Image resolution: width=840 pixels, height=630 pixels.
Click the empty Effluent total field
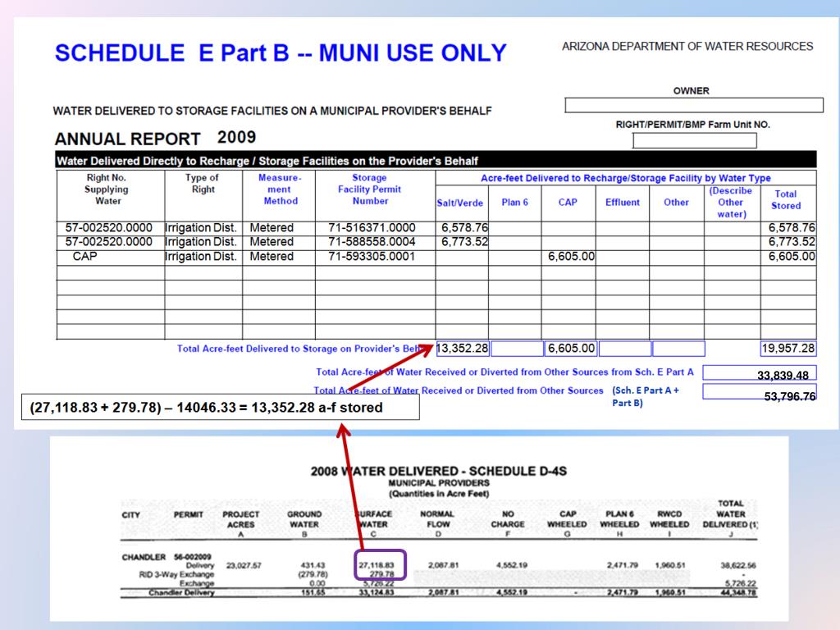(x=624, y=349)
